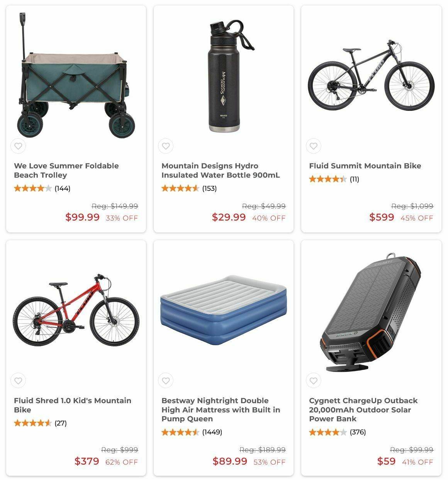Save Fluid Shred Kid's Bike to wishlist
Viewport: 448px width, 480px height.
(x=18, y=381)
